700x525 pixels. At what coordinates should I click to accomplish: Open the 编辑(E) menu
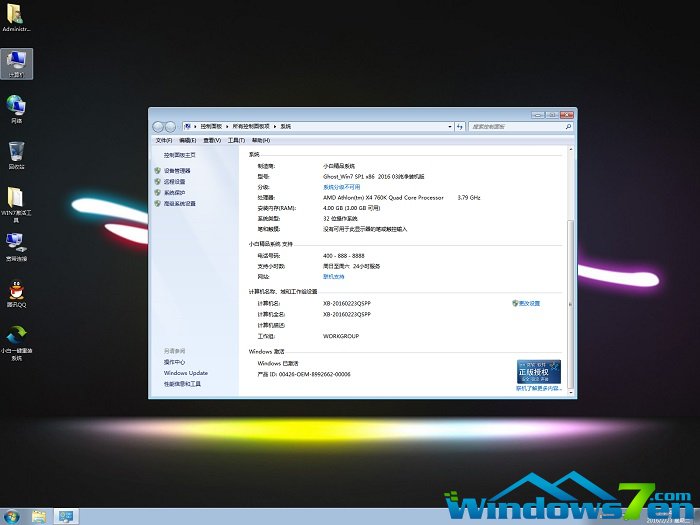188,141
